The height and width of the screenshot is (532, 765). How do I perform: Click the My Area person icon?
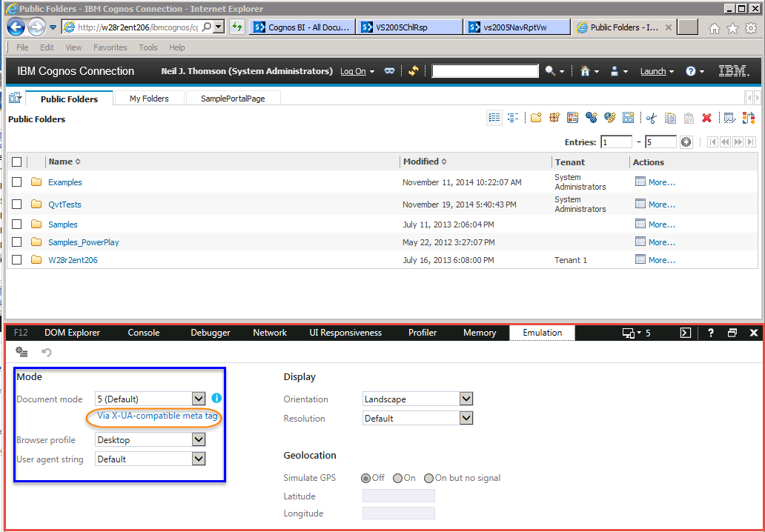pyautogui.click(x=615, y=71)
